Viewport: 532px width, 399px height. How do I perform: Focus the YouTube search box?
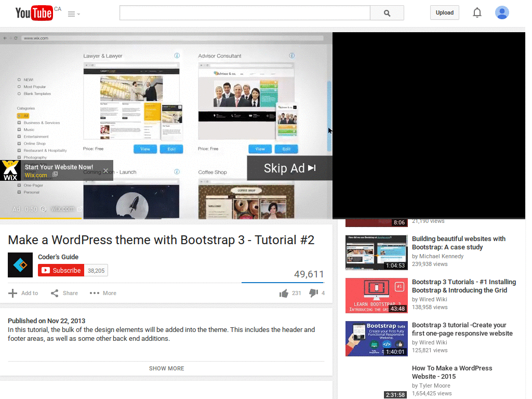click(x=245, y=13)
